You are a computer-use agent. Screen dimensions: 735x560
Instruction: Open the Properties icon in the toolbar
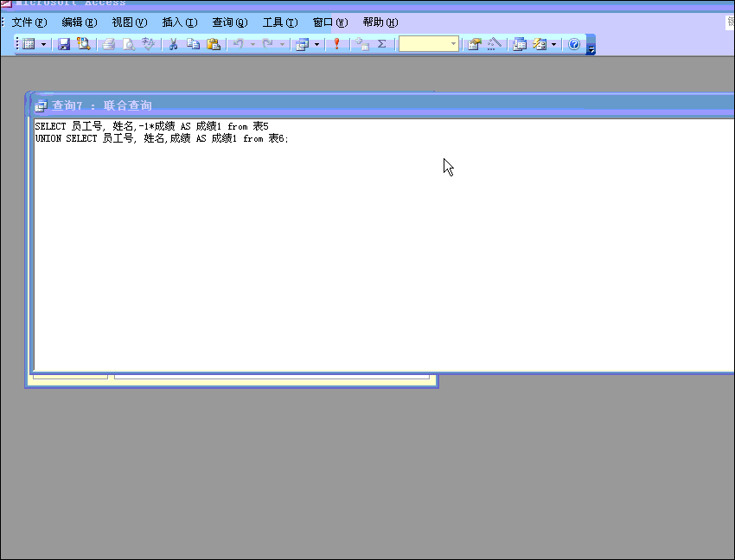tap(474, 44)
